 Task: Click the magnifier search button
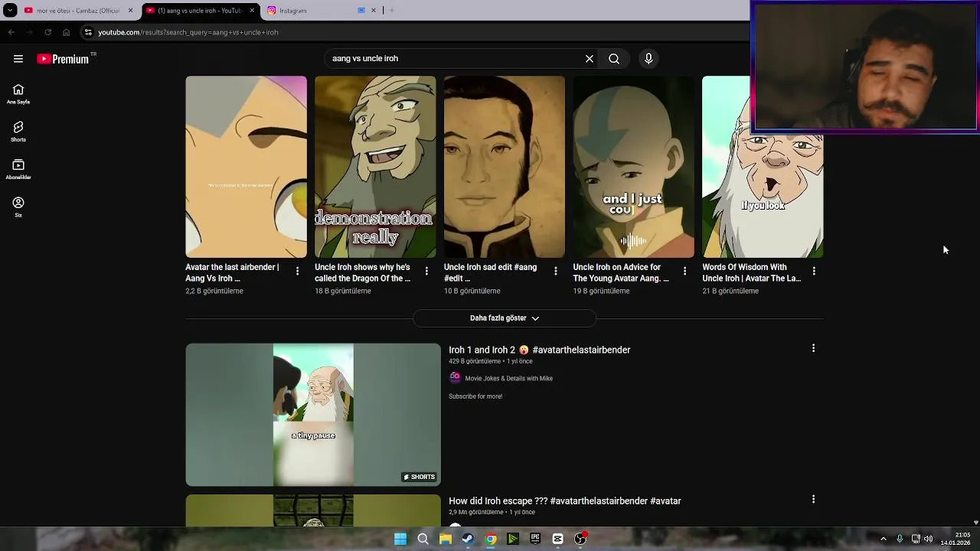tap(614, 59)
